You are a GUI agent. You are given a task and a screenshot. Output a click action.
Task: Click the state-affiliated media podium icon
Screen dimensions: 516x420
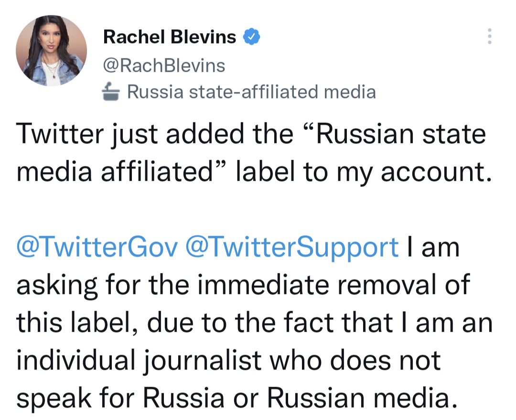tap(112, 92)
